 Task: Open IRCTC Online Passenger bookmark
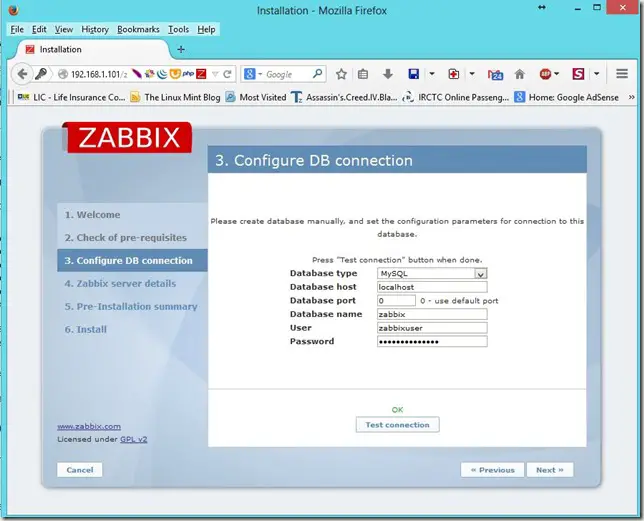pos(456,97)
